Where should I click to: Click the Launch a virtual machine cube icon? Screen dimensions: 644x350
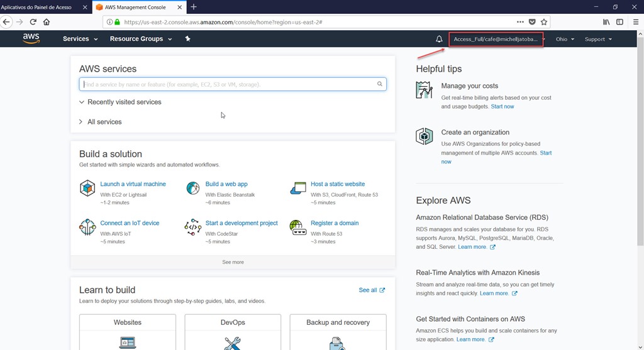87,189
